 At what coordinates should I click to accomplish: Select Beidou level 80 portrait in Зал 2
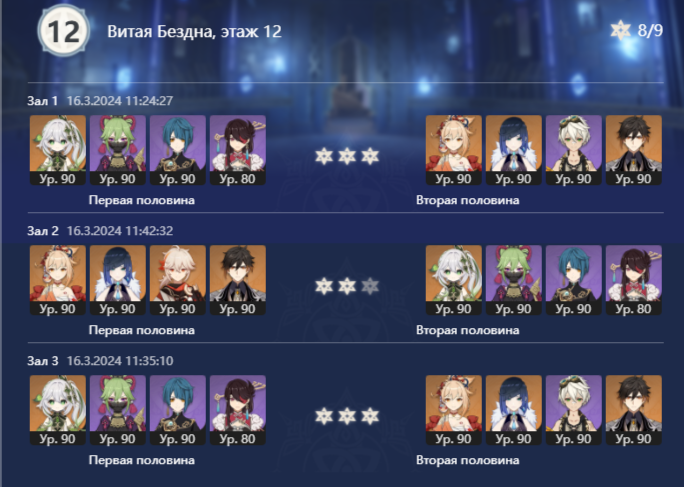634,280
